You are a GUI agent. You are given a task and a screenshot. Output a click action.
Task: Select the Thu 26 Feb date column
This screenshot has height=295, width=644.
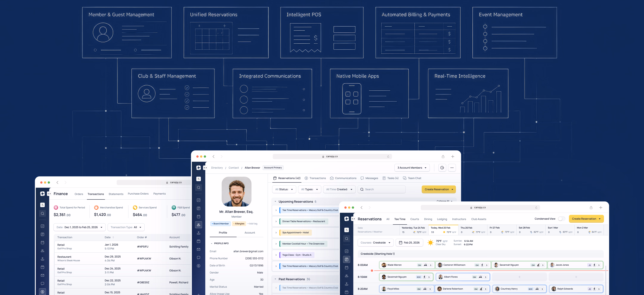coord(473,230)
